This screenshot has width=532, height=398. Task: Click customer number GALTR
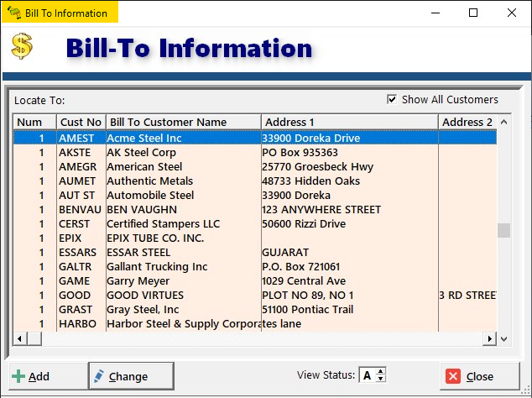tap(76, 266)
